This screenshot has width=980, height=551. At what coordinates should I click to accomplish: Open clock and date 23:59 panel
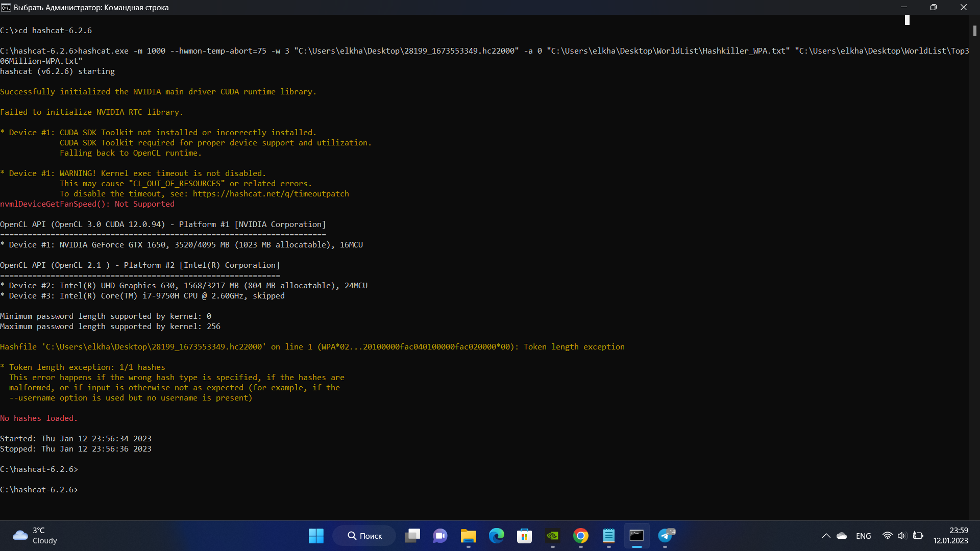point(950,536)
